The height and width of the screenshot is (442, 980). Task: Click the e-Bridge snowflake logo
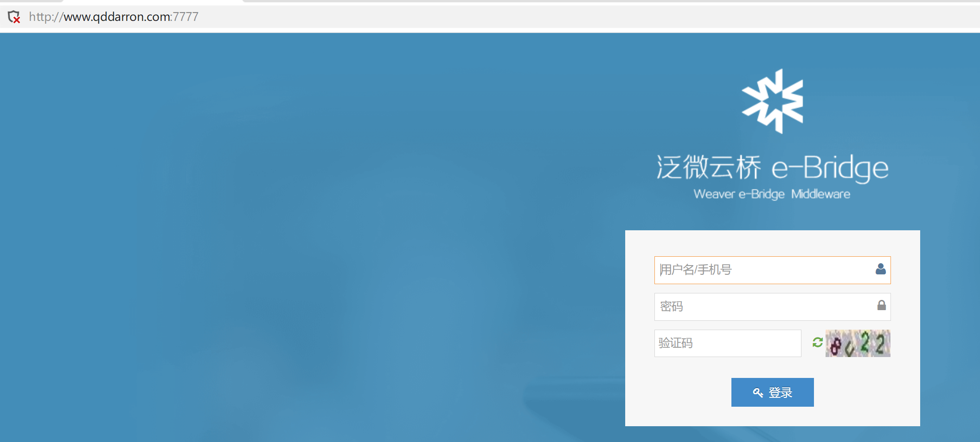[772, 101]
